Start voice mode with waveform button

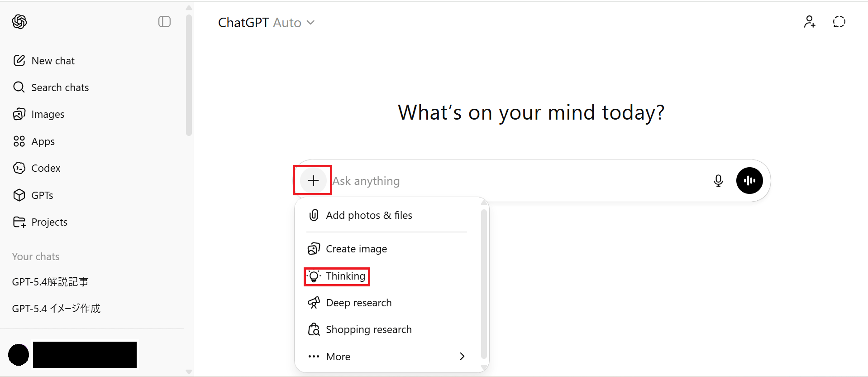[749, 181]
